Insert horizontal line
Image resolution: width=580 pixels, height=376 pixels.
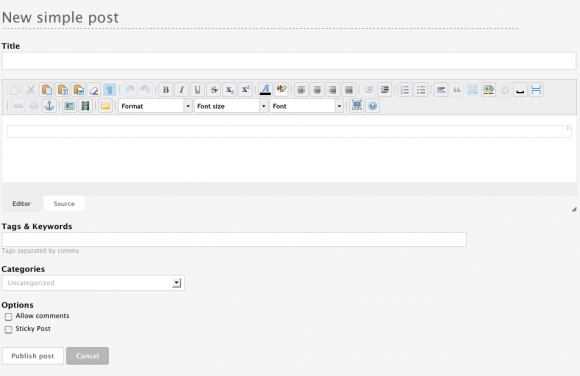pos(441,90)
